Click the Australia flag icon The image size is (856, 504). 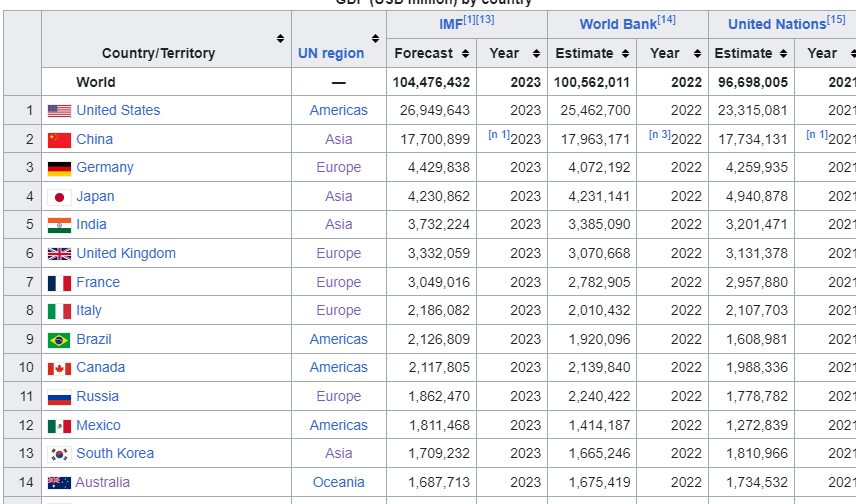click(59, 483)
